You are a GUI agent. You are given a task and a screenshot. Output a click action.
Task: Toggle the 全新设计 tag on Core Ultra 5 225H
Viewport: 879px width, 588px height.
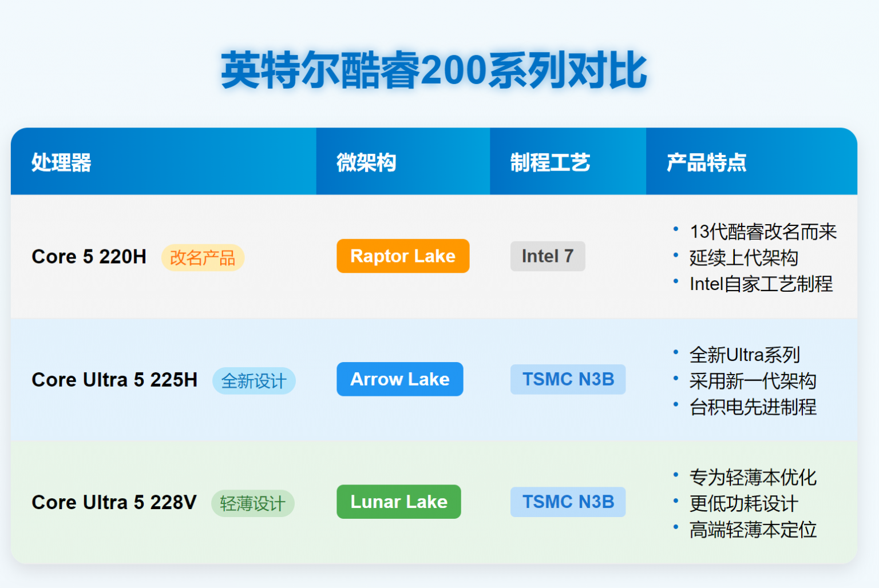click(254, 380)
